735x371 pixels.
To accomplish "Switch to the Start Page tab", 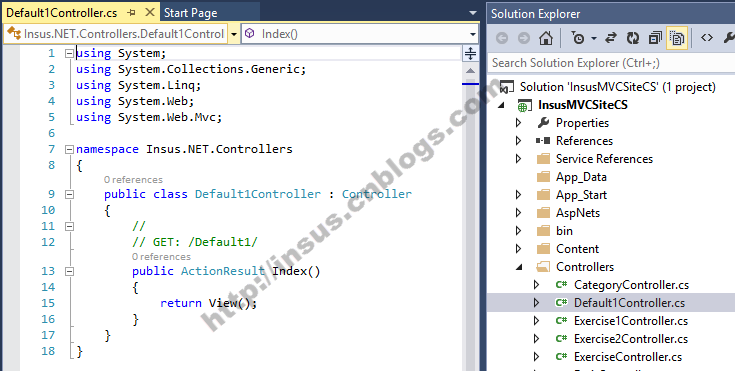I will point(190,13).
